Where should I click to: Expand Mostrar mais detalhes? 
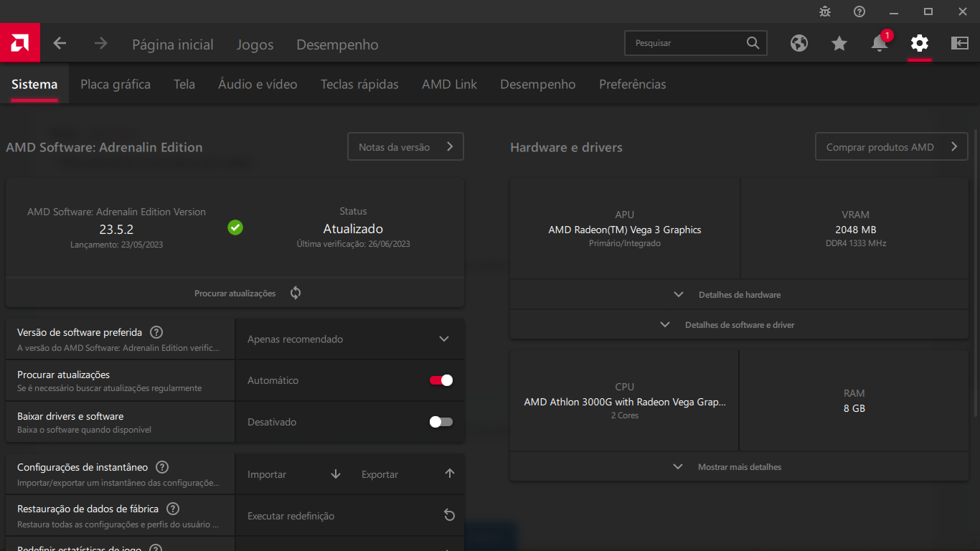(739, 467)
